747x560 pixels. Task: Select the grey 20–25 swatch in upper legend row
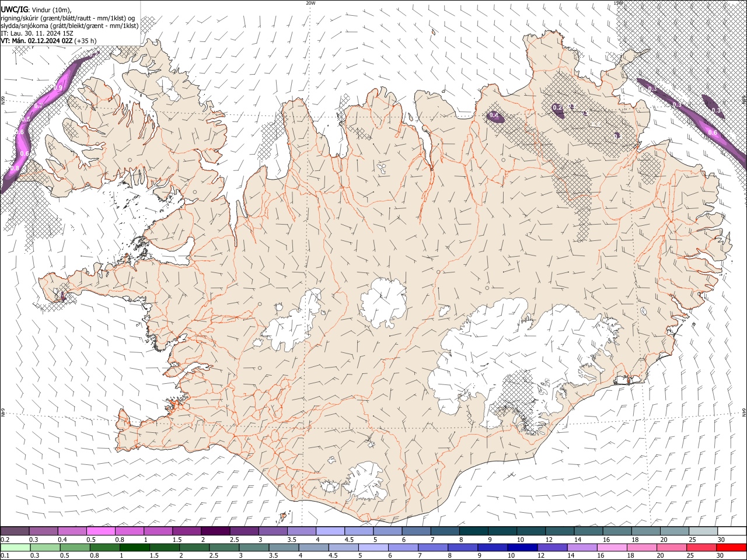click(675, 531)
